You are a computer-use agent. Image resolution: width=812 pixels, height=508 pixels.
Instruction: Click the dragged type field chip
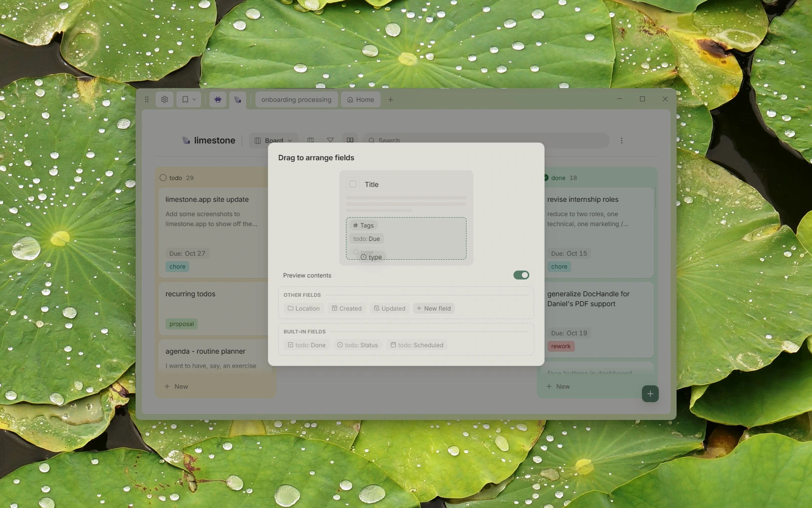pyautogui.click(x=371, y=257)
